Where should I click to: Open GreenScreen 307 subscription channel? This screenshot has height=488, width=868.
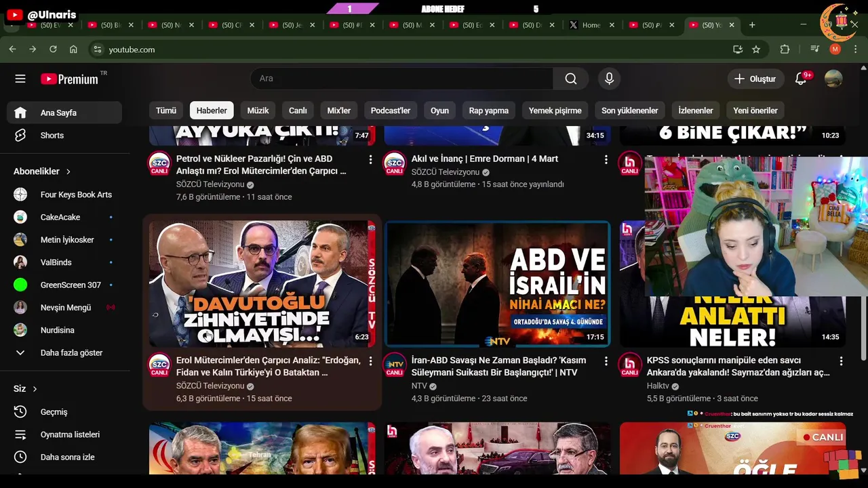pyautogui.click(x=64, y=285)
